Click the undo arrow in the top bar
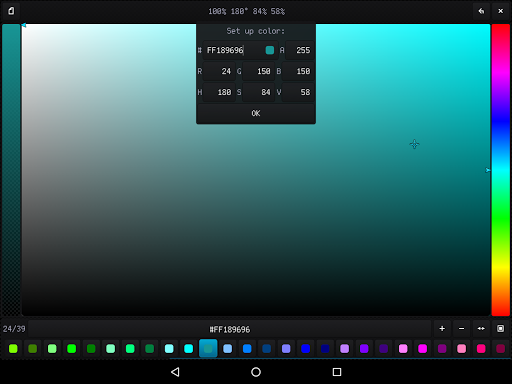The width and height of the screenshot is (512, 384). point(481,11)
